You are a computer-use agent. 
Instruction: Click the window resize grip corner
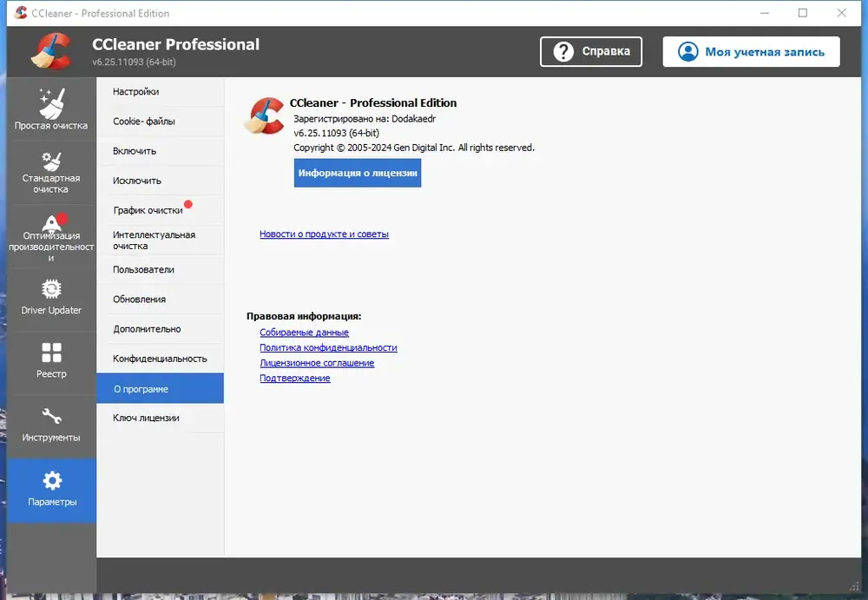point(854,587)
